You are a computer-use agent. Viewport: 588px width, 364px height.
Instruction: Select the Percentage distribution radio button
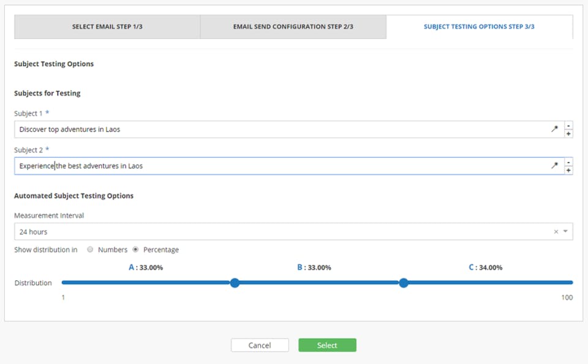tap(135, 250)
